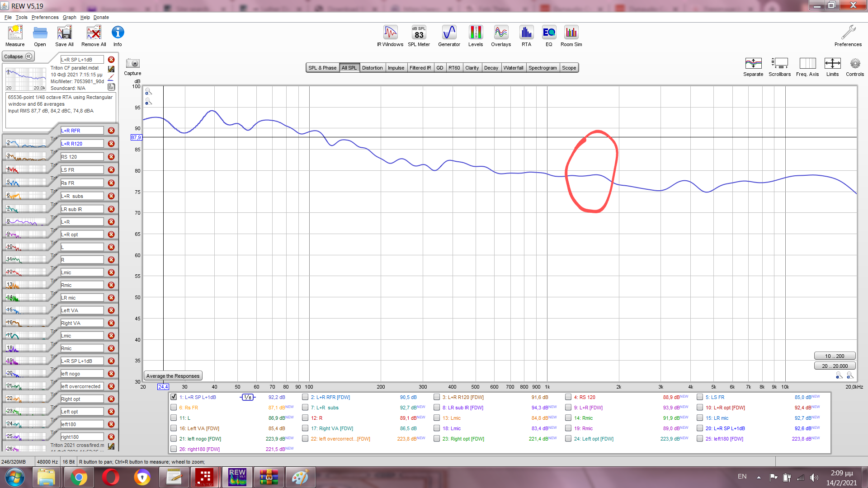The height and width of the screenshot is (488, 868).
Task: Open the 1/6 smoothing selector in legend
Action: [247, 397]
